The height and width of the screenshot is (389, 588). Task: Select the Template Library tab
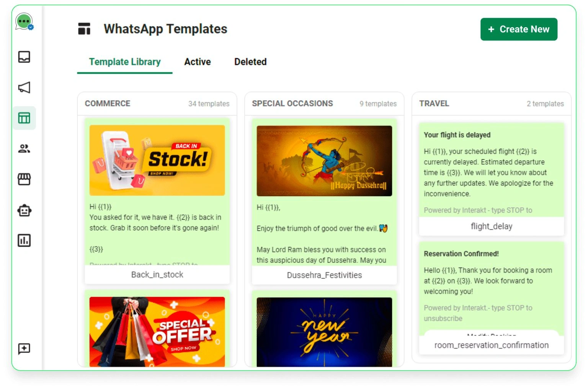click(125, 62)
